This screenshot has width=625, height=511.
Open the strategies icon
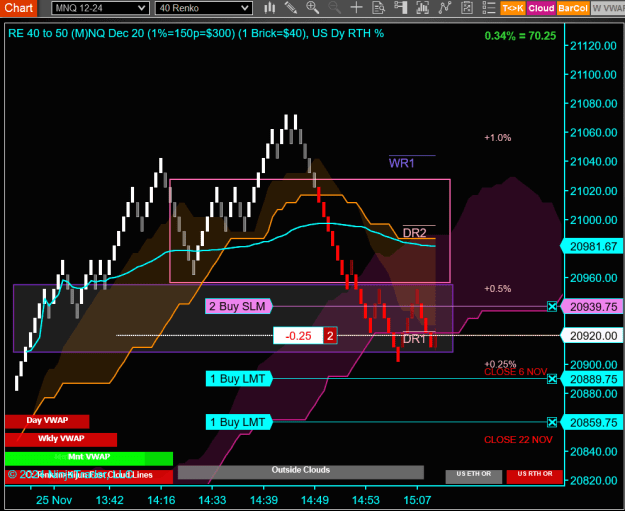pyautogui.click(x=466, y=8)
